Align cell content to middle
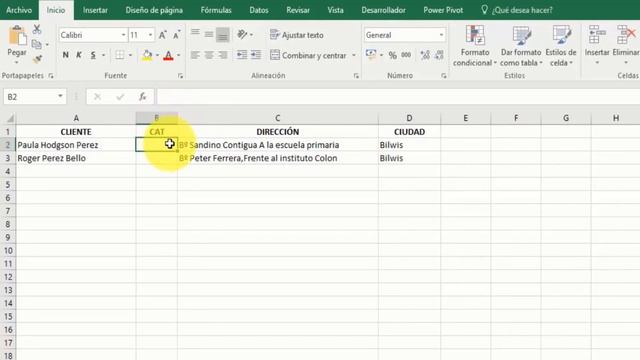 point(209,35)
